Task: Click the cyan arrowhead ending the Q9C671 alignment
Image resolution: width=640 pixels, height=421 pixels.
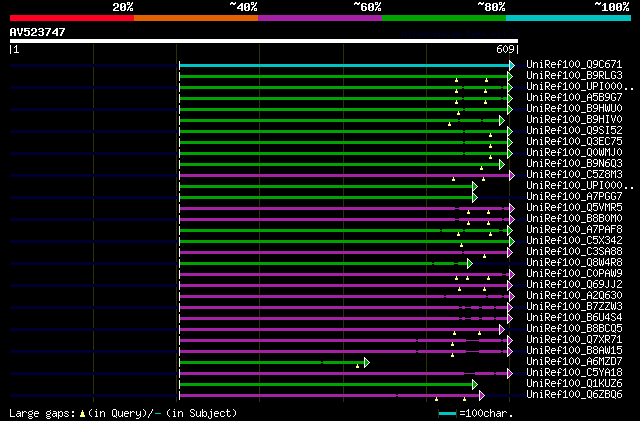Action: point(512,65)
